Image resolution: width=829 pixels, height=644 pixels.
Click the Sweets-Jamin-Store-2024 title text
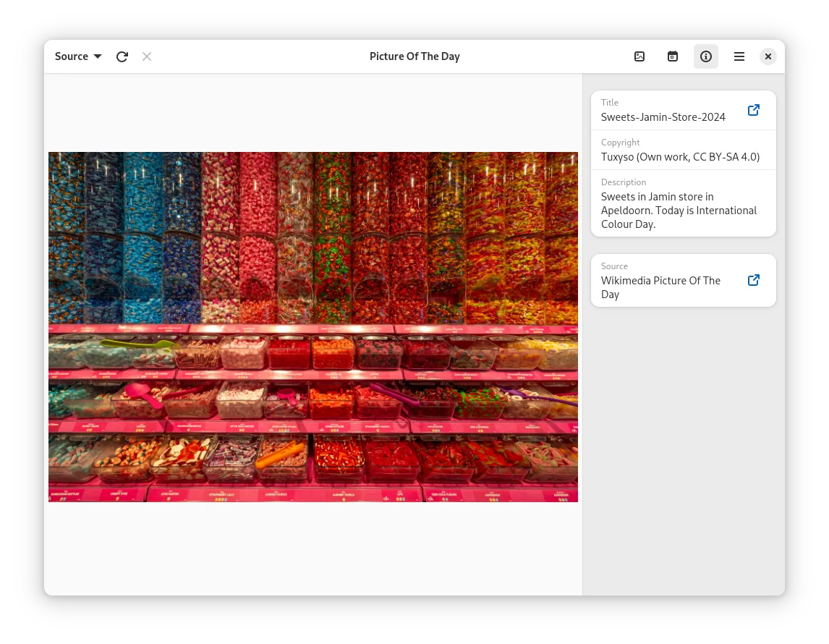[x=663, y=117]
